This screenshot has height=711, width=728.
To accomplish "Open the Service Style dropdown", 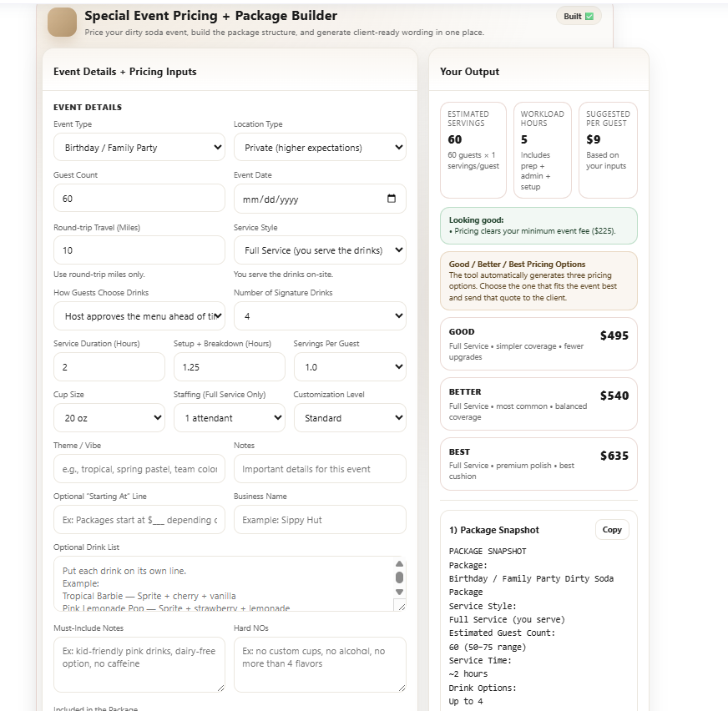I will coord(320,250).
